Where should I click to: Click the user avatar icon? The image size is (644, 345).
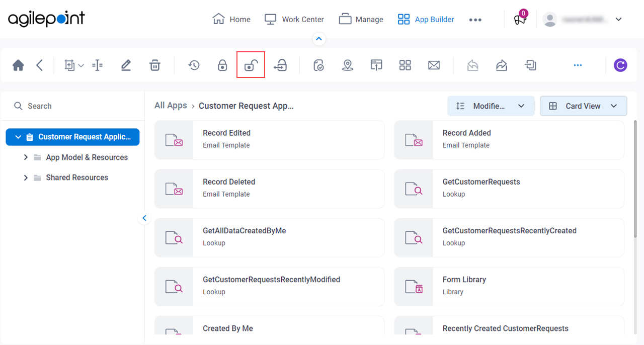[x=550, y=20]
